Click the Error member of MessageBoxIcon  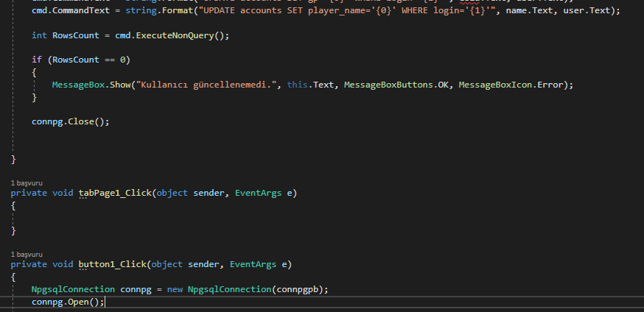coord(550,85)
